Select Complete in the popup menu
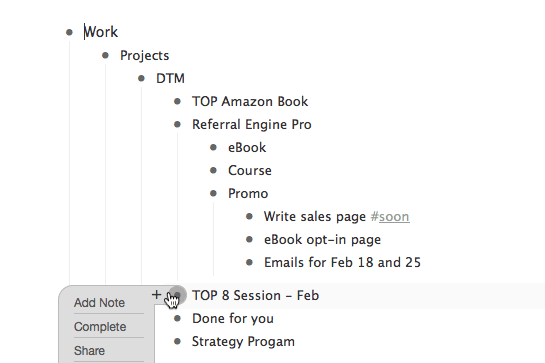 pyautogui.click(x=100, y=326)
